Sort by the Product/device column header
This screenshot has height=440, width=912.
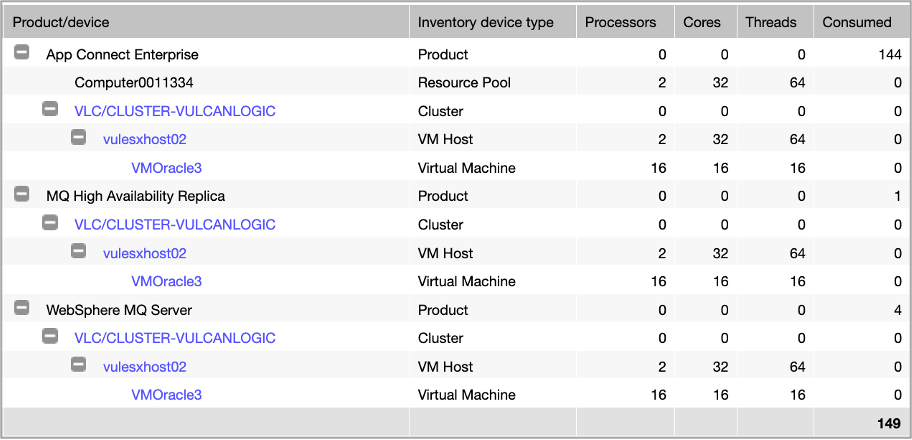point(206,22)
